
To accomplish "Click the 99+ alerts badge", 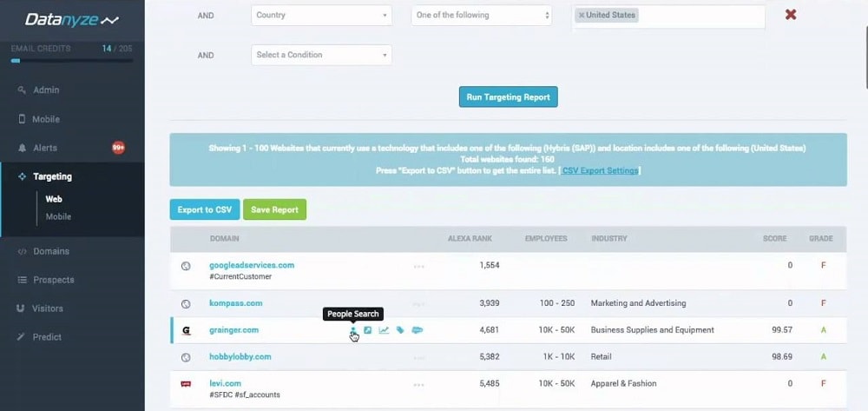I will click(x=118, y=148).
